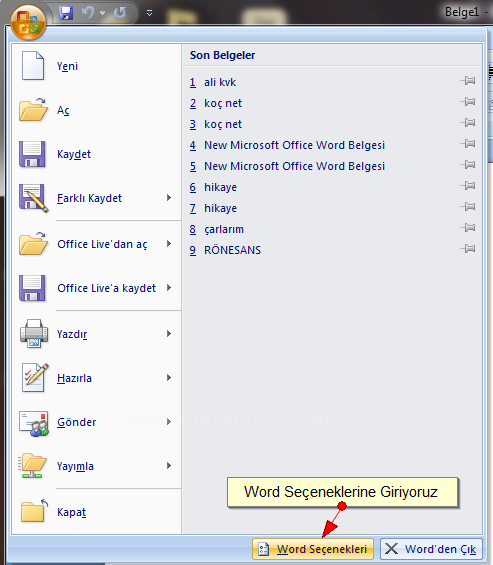Click the Yayımla network folder icon
Viewport: 493px width, 565px height.
tap(32, 465)
